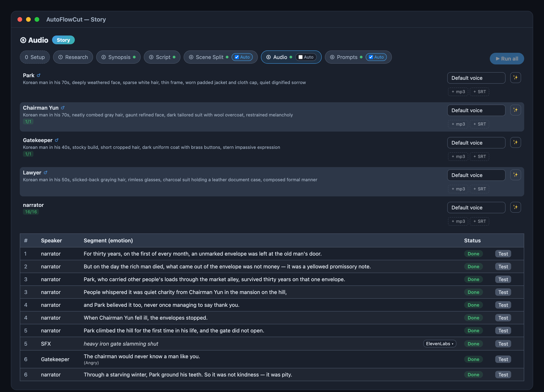Click the male gender icon beside Gatekeeper
The width and height of the screenshot is (544, 392).
pyautogui.click(x=57, y=140)
